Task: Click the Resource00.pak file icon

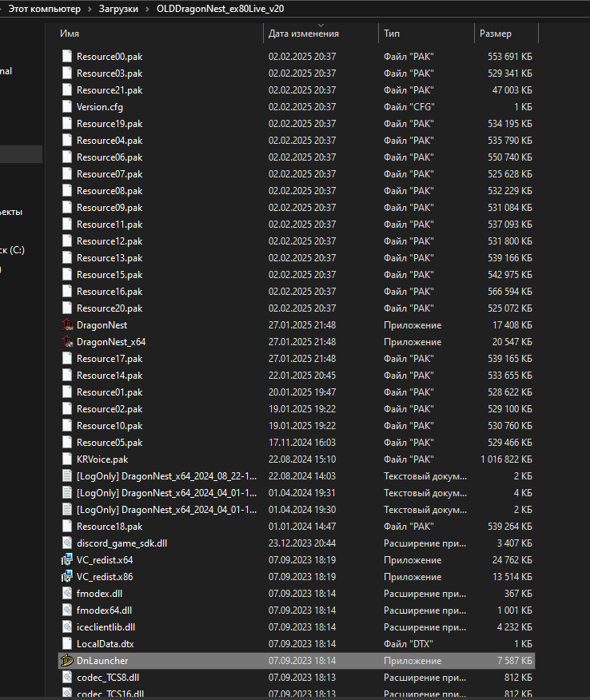Action: (x=67, y=57)
